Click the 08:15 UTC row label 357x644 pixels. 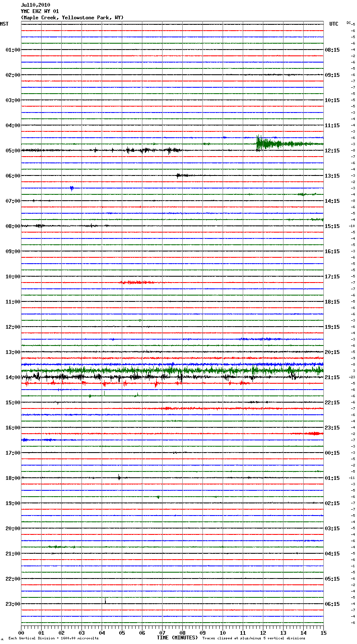point(332,50)
